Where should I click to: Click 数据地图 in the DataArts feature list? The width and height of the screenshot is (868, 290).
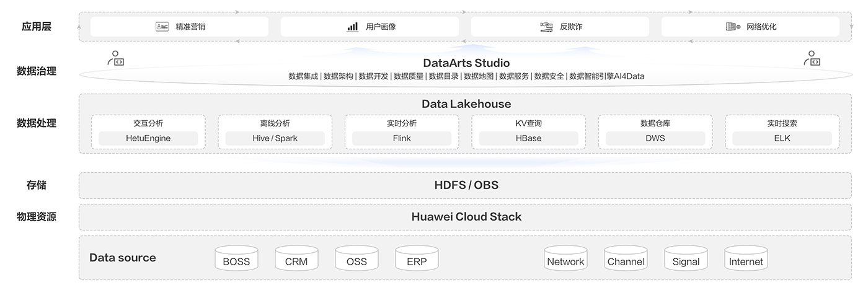[x=479, y=76]
